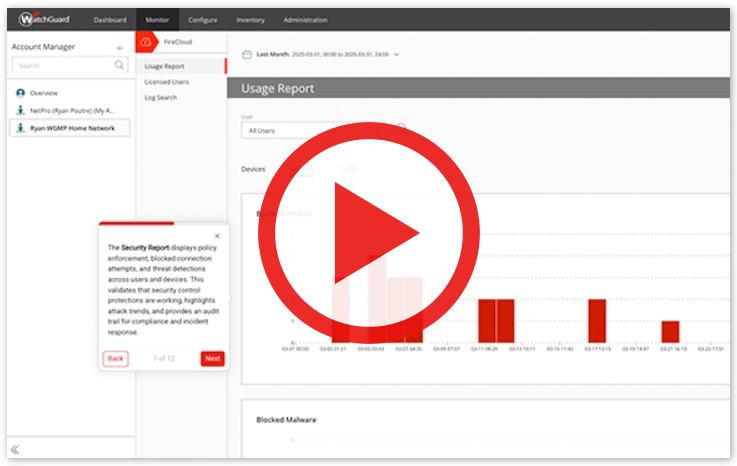Screen dimensions: 737x466
Task: Click the WatchGuard logo
Action: [x=44, y=19]
